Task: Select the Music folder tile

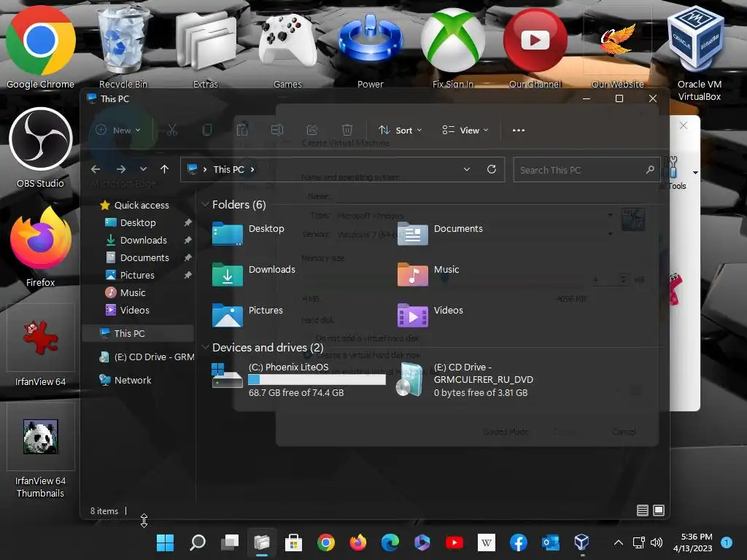Action: tap(427, 274)
